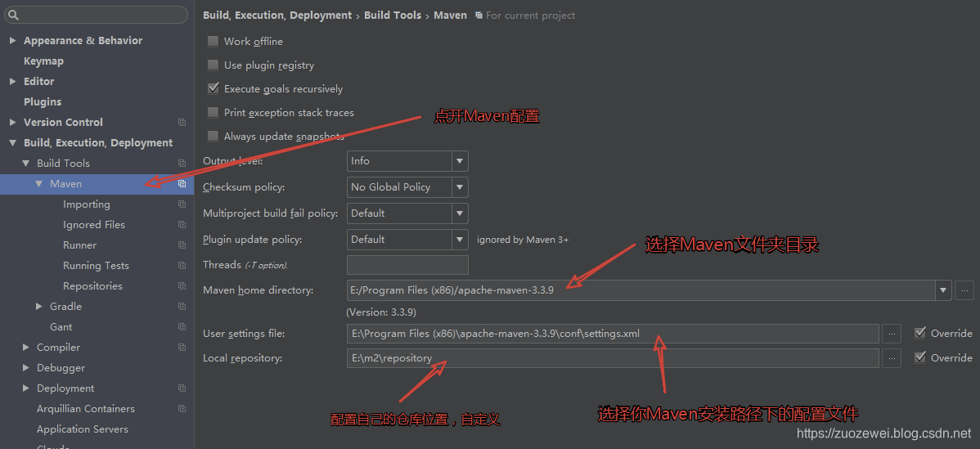Image resolution: width=980 pixels, height=449 pixels.
Task: Click project-level icon next to Version Control
Action: click(x=182, y=123)
